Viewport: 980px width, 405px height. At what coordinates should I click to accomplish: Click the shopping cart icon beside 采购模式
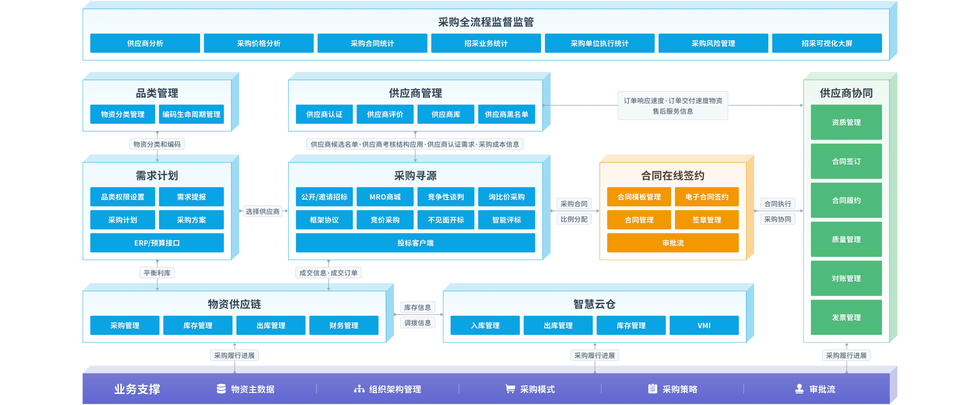510,389
